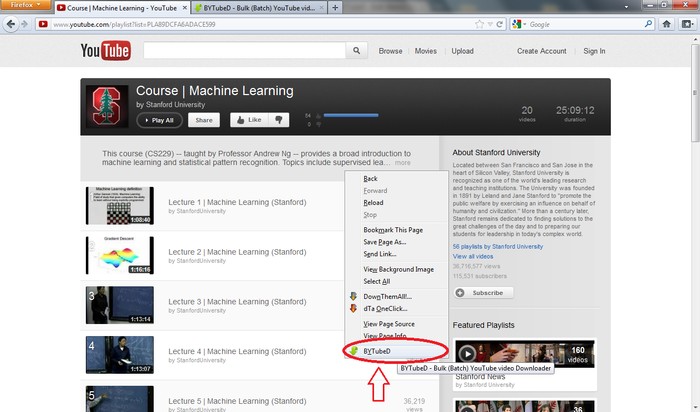The height and width of the screenshot is (412, 700).
Task: Open address bar history dropdown arrow
Action: pyautogui.click(x=490, y=24)
